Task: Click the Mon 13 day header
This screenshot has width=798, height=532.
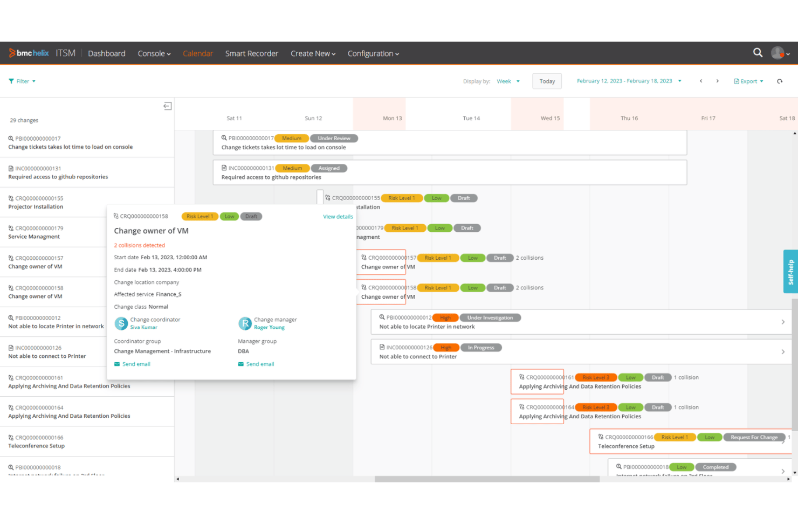Action: click(392, 119)
